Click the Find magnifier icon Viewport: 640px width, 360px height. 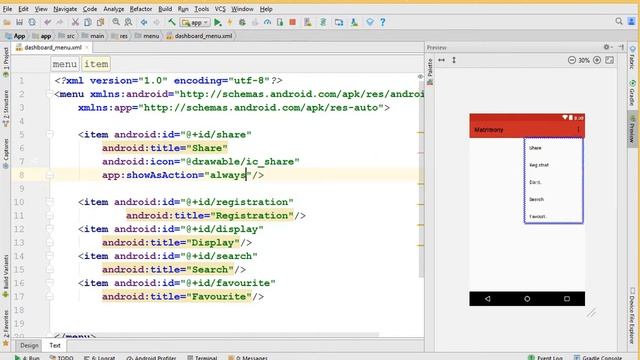116,22
